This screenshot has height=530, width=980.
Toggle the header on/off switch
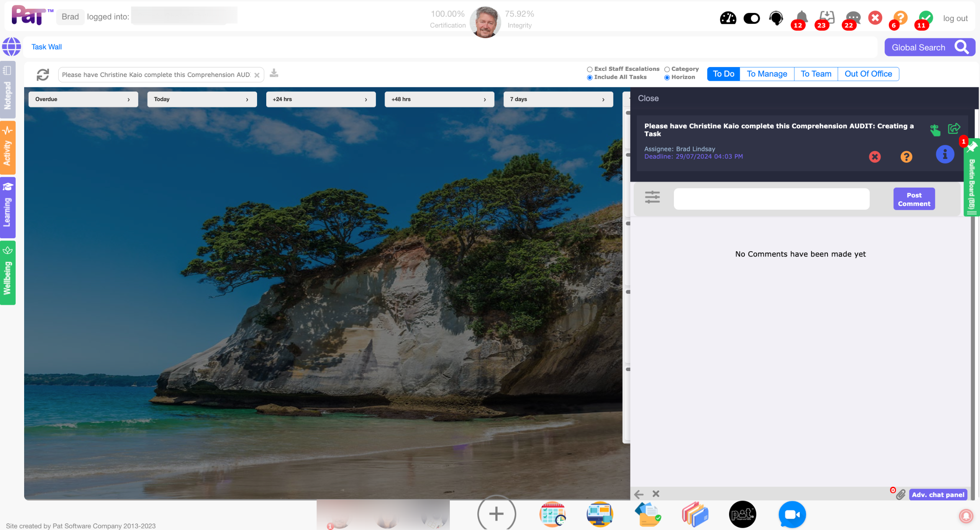pyautogui.click(x=751, y=18)
